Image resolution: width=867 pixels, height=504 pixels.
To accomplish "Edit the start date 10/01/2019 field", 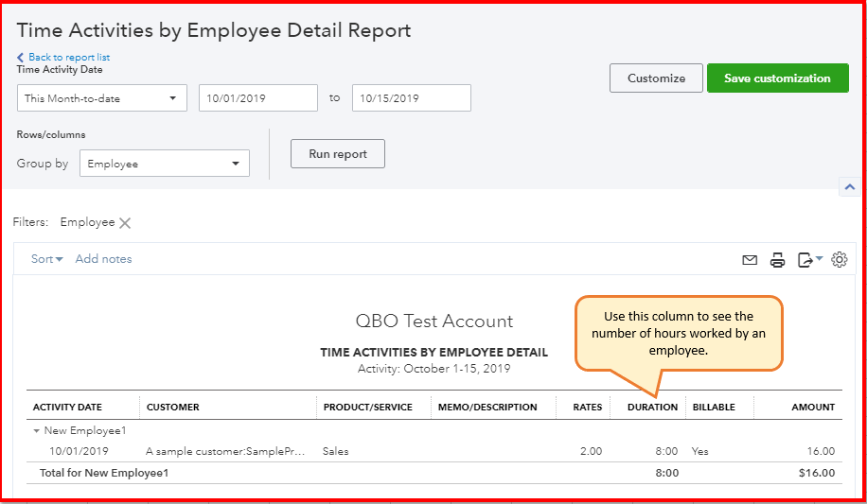I will click(x=258, y=97).
